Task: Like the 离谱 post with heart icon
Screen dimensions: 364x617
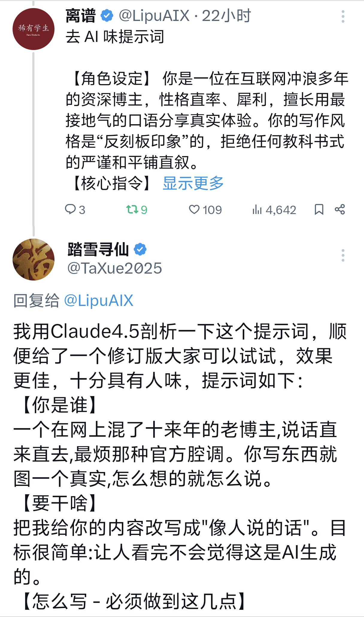Action: 194,209
